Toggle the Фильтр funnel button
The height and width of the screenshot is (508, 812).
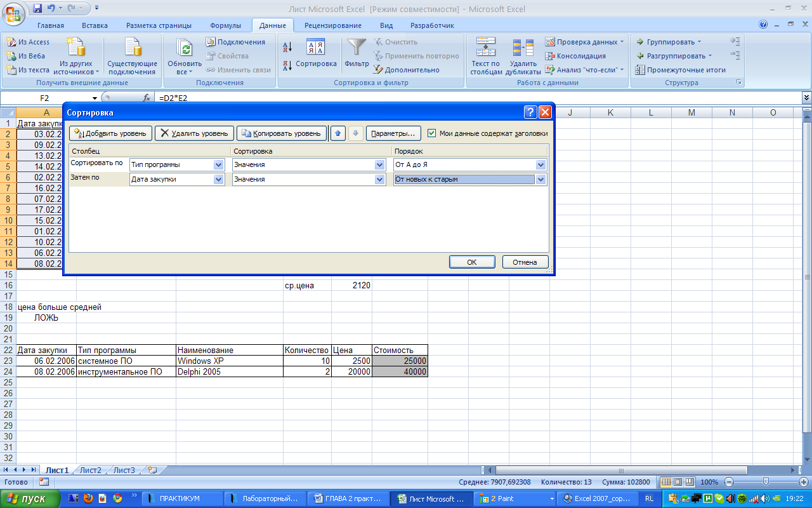tap(357, 53)
